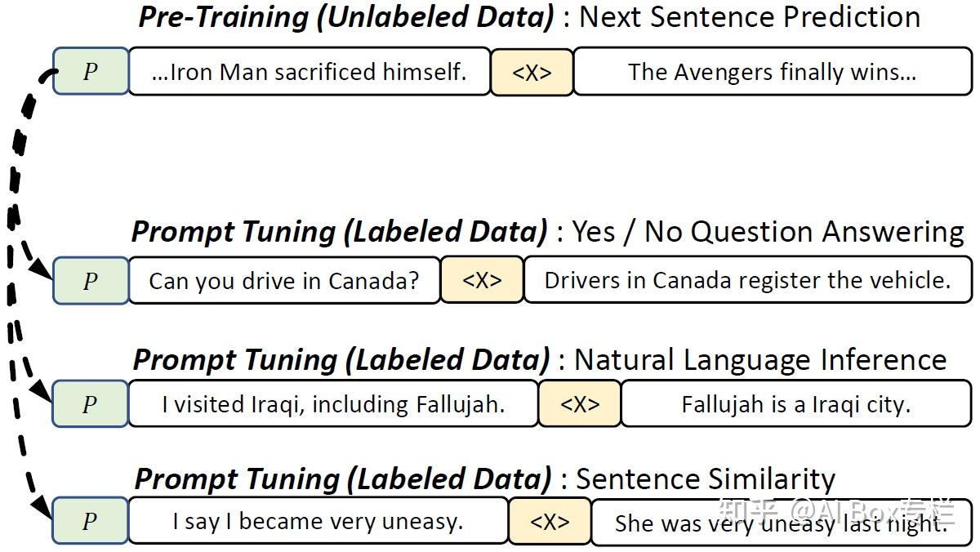Click the "I visited Iraqi, including Fallujah." box
The height and width of the screenshot is (552, 980).
pos(332,403)
